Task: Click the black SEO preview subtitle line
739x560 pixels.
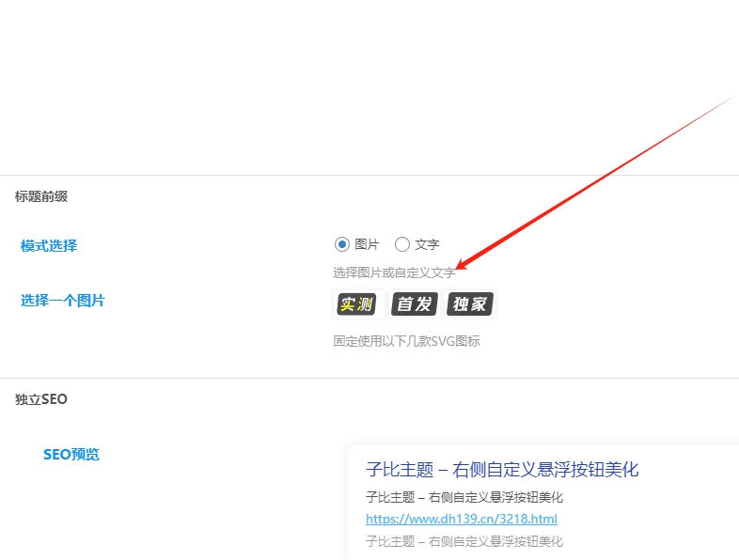Action: coord(464,497)
